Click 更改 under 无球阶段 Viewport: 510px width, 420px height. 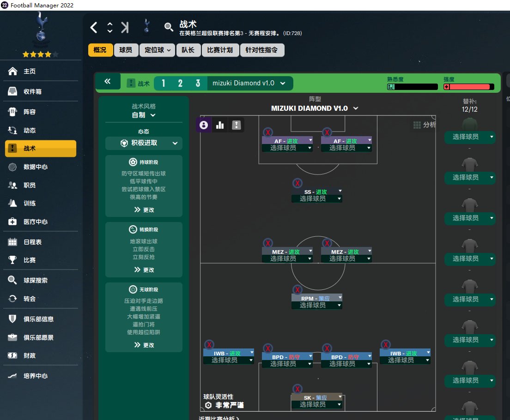tap(144, 345)
